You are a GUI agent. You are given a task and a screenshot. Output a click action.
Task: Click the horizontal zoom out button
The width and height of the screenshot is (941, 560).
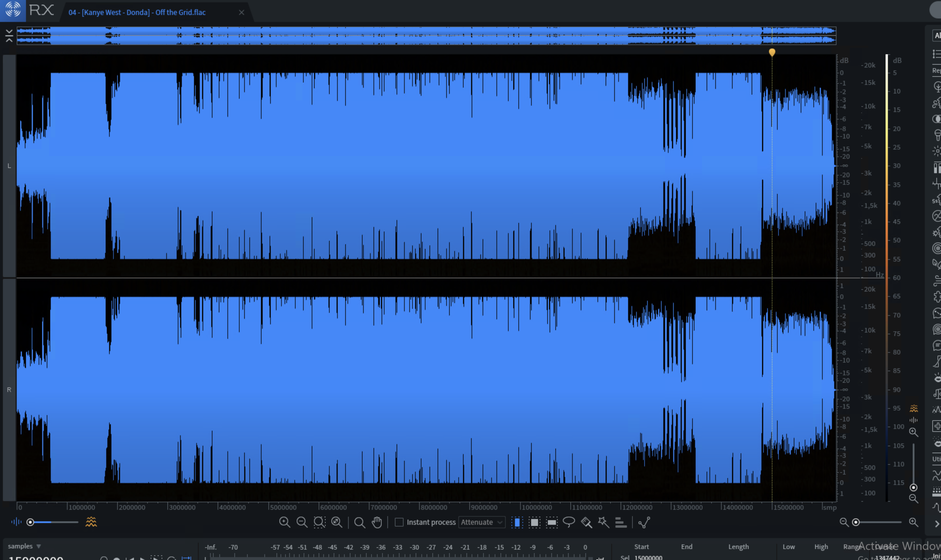click(x=844, y=522)
